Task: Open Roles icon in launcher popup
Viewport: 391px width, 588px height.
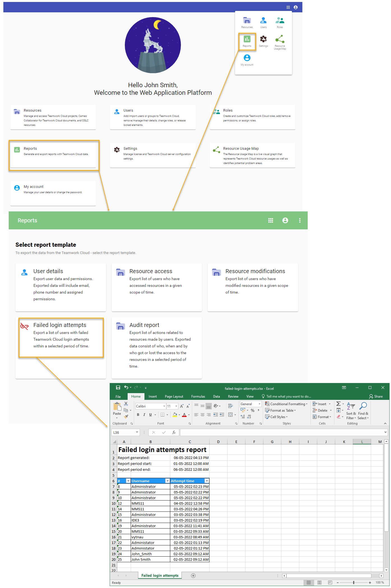Action: click(280, 23)
